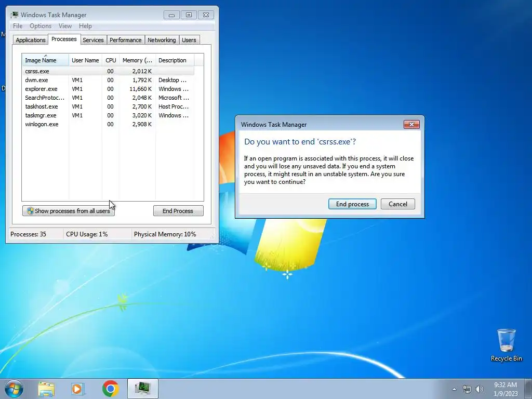Select the SearchProtoc... process row
Viewport: 532px width, 399px height.
108,98
